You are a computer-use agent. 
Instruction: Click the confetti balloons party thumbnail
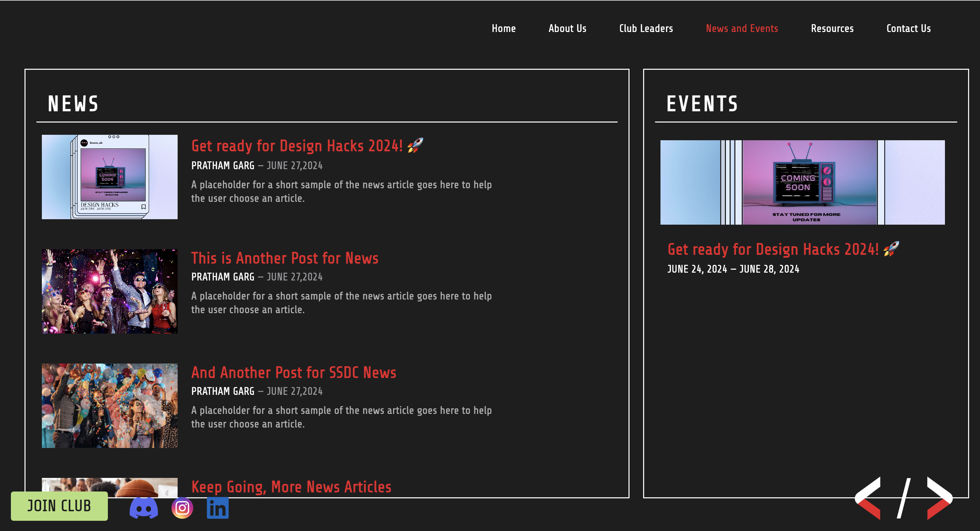click(110, 405)
